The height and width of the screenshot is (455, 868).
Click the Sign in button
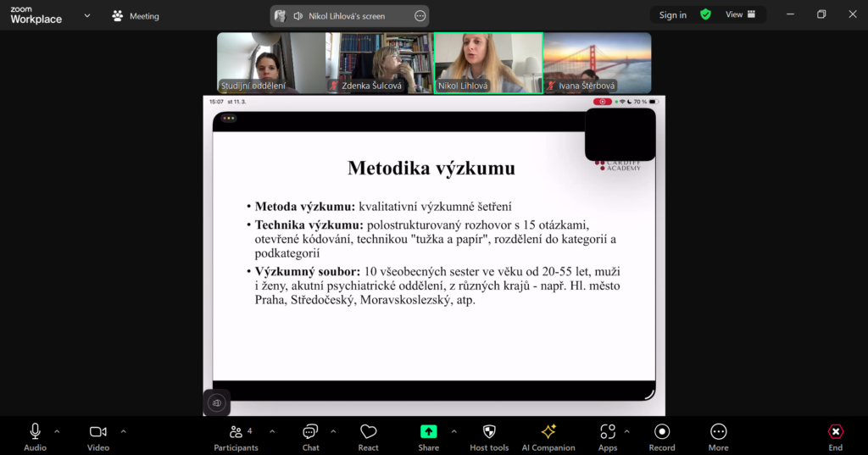(x=673, y=14)
